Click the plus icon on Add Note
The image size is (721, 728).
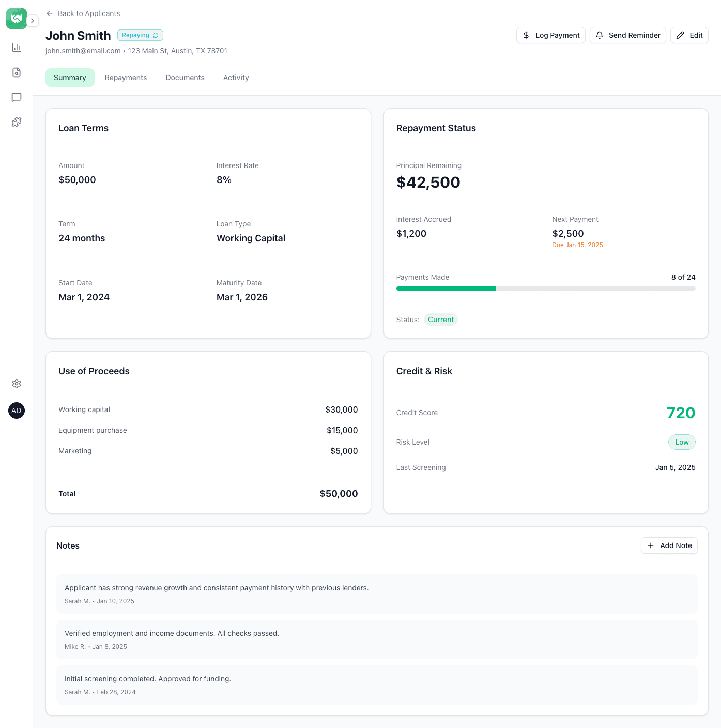[651, 545]
